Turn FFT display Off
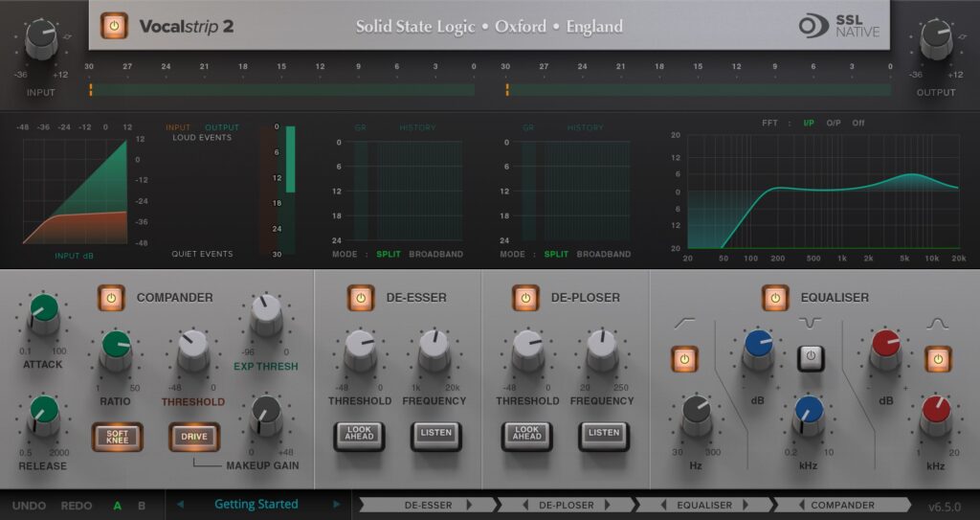The height and width of the screenshot is (520, 980). tap(858, 124)
